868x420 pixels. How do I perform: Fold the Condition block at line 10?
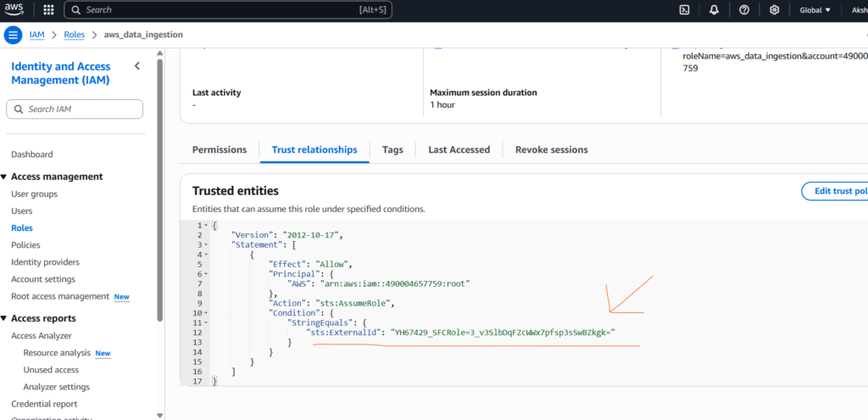[x=206, y=312]
